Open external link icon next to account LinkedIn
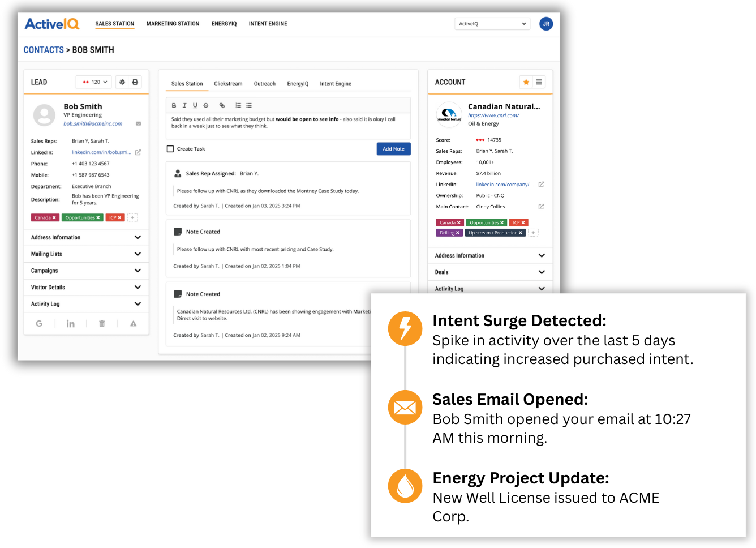The height and width of the screenshot is (548, 756). (541, 185)
